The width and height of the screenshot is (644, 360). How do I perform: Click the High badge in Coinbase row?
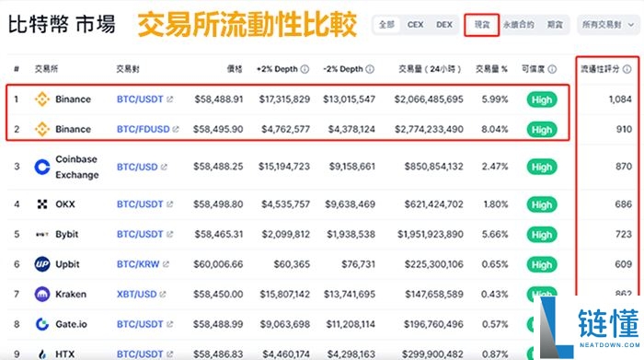coord(542,167)
